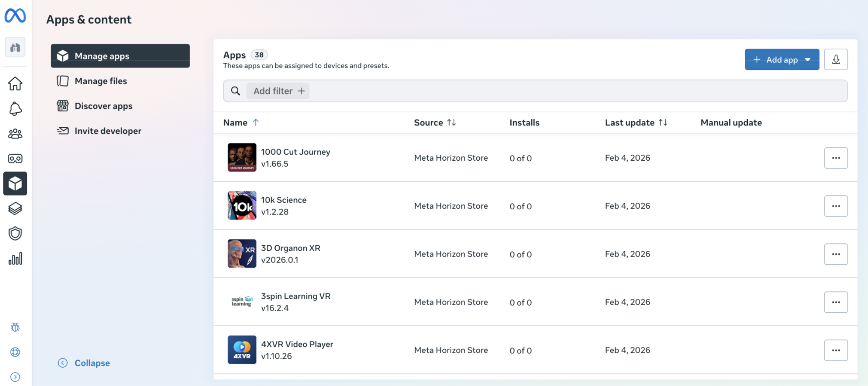The width and height of the screenshot is (868, 386).
Task: Open the organization building icon
Action: tap(15, 47)
